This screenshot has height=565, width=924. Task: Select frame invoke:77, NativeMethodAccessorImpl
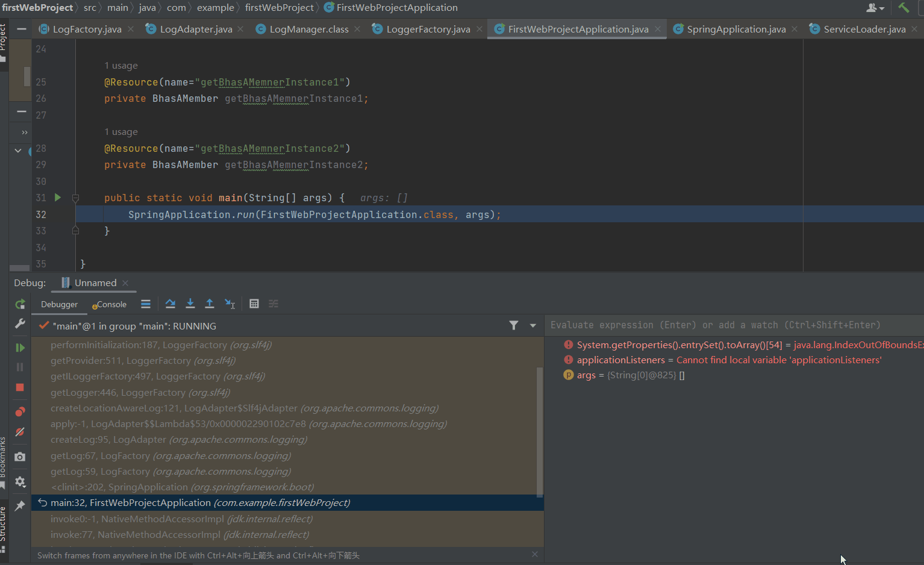(284, 534)
